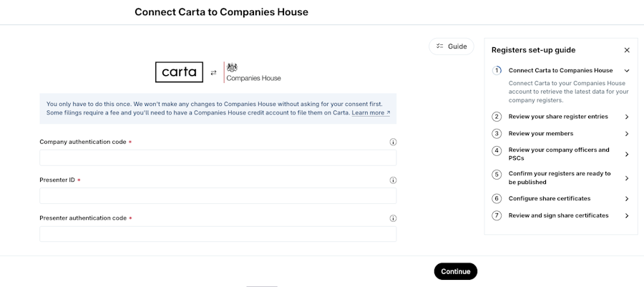Focus the Presenter ID input field
Image resolution: width=644 pixels, height=287 pixels.
click(218, 196)
